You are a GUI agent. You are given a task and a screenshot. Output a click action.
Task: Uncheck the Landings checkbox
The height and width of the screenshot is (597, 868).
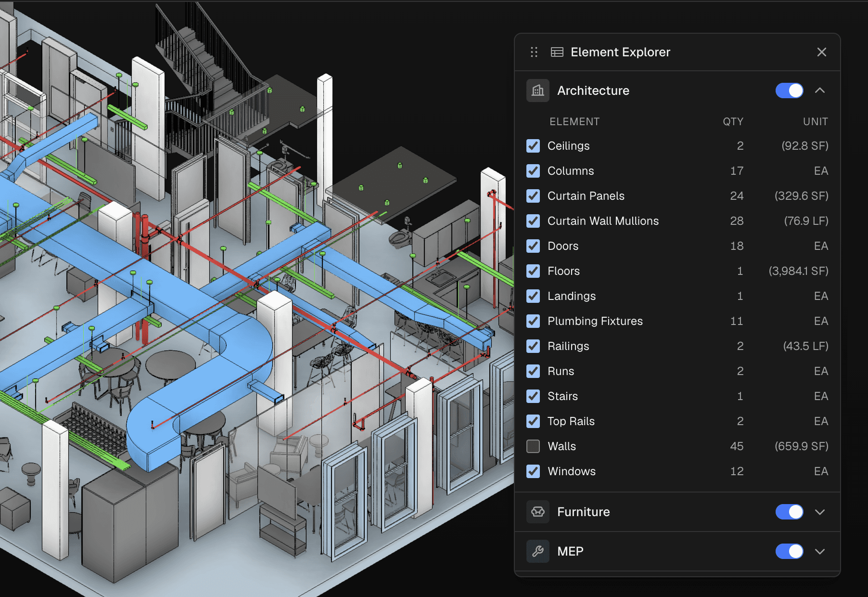(533, 296)
